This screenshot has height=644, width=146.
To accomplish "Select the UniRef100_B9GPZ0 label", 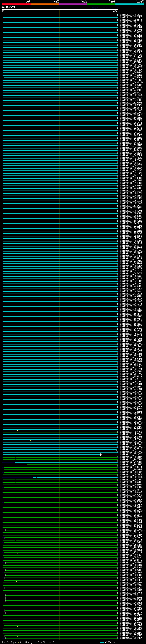I will tap(131, 93).
